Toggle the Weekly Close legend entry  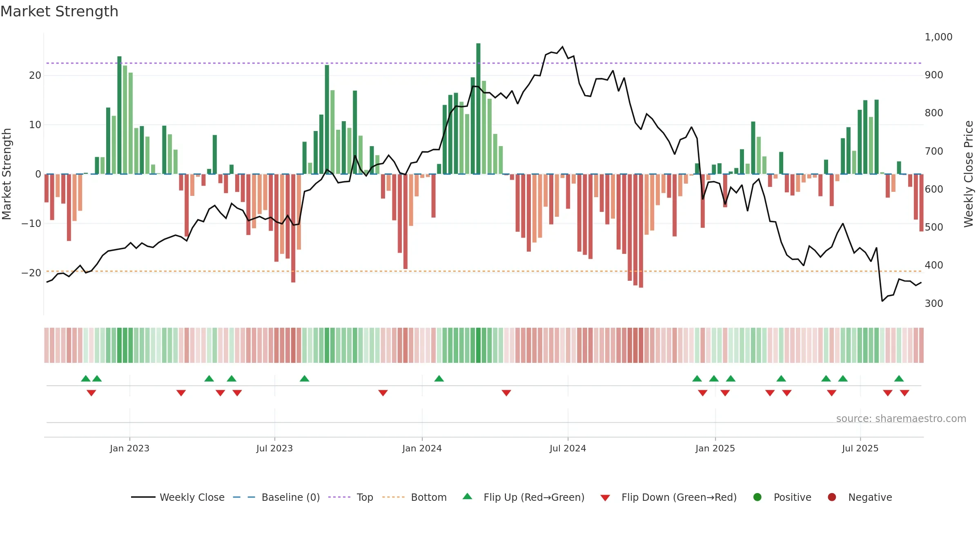pos(178,497)
